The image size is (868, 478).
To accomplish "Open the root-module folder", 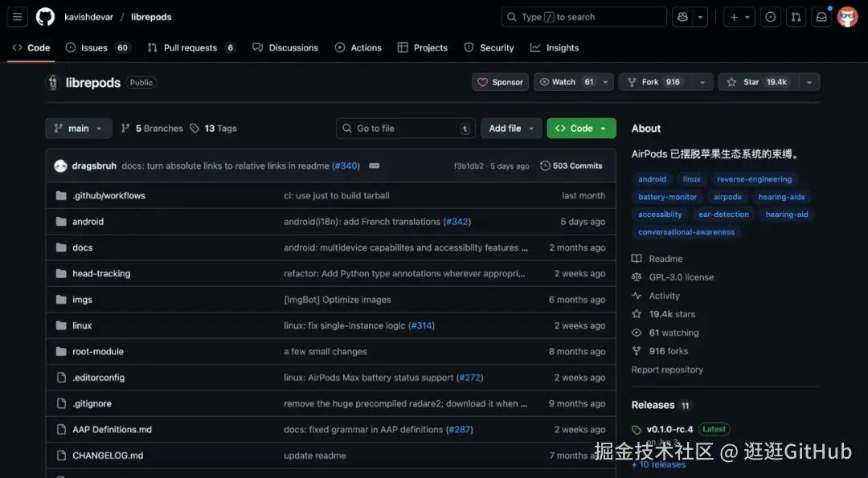I will [x=98, y=351].
